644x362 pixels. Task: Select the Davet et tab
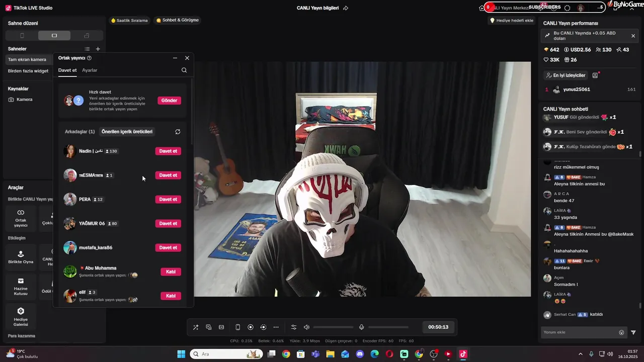click(x=67, y=70)
